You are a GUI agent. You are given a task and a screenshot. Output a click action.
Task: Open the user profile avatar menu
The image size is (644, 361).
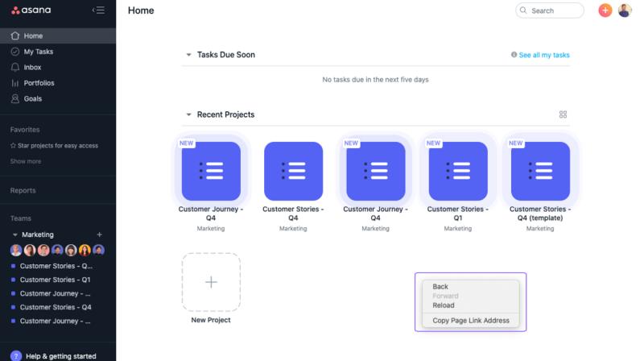pyautogui.click(x=625, y=10)
